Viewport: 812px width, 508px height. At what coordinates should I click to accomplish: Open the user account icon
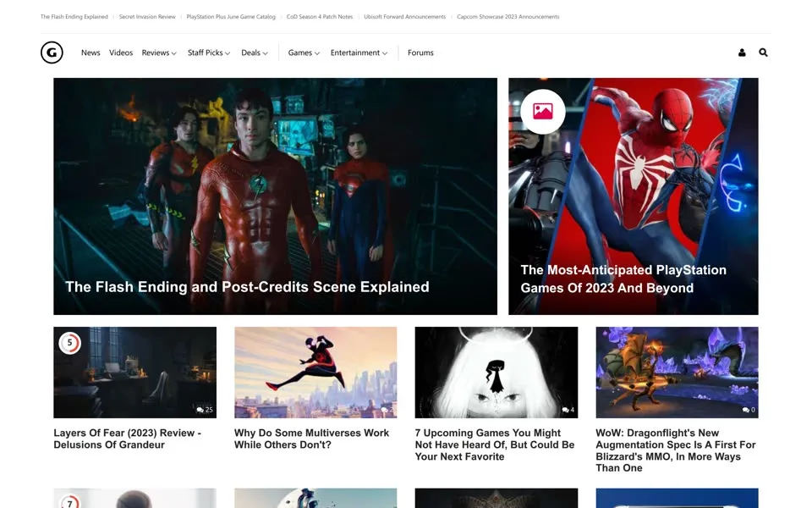point(742,52)
